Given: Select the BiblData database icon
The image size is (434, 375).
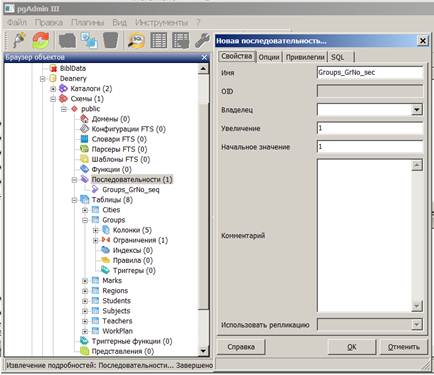Looking at the screenshot, I should pos(53,68).
